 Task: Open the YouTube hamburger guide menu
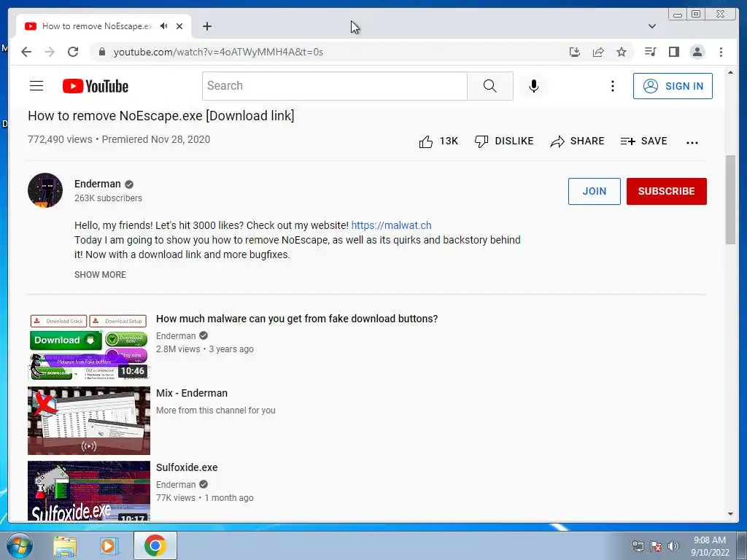coord(36,86)
